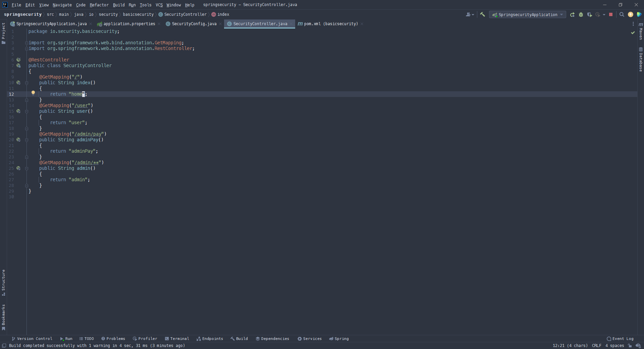Open the Refactor menu
This screenshot has height=349, width=644.
click(99, 5)
